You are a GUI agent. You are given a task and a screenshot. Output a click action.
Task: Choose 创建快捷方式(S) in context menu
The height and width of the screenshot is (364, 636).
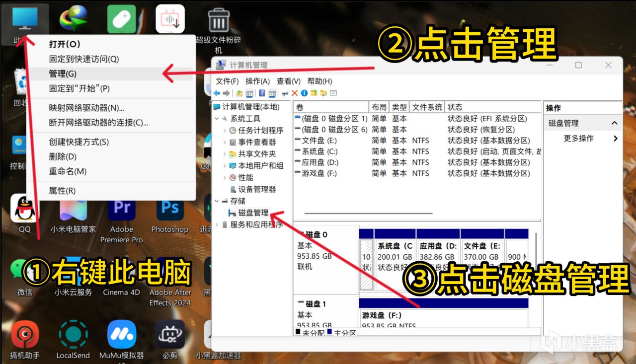(x=111, y=142)
